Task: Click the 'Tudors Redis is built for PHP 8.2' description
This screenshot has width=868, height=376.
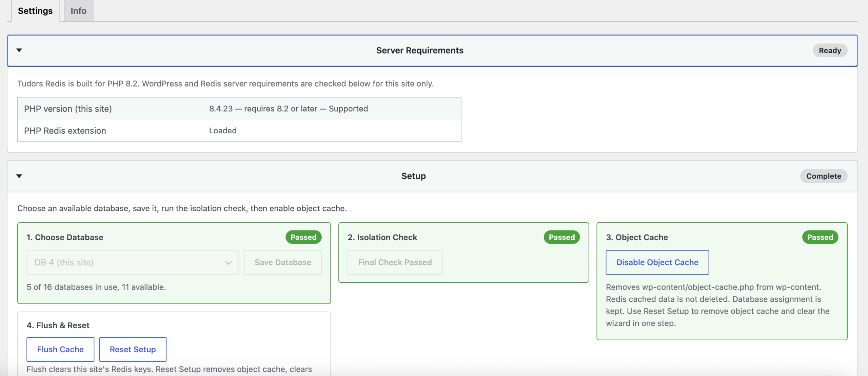Action: click(x=225, y=83)
